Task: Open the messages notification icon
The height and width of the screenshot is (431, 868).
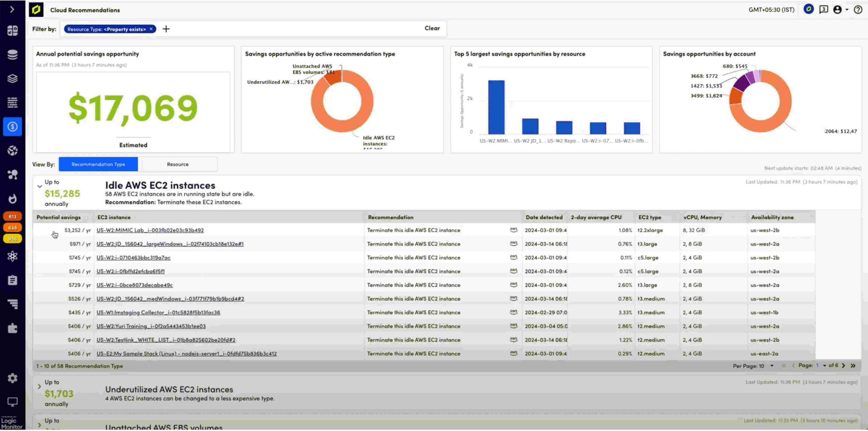Action: pos(824,9)
